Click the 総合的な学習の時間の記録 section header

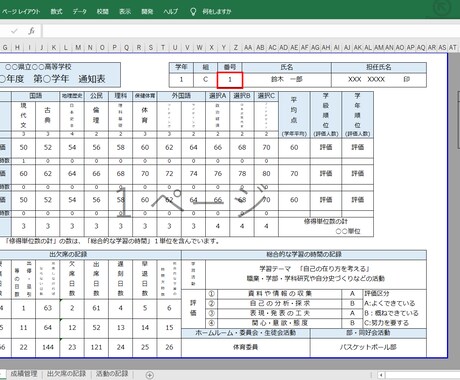[304, 255]
